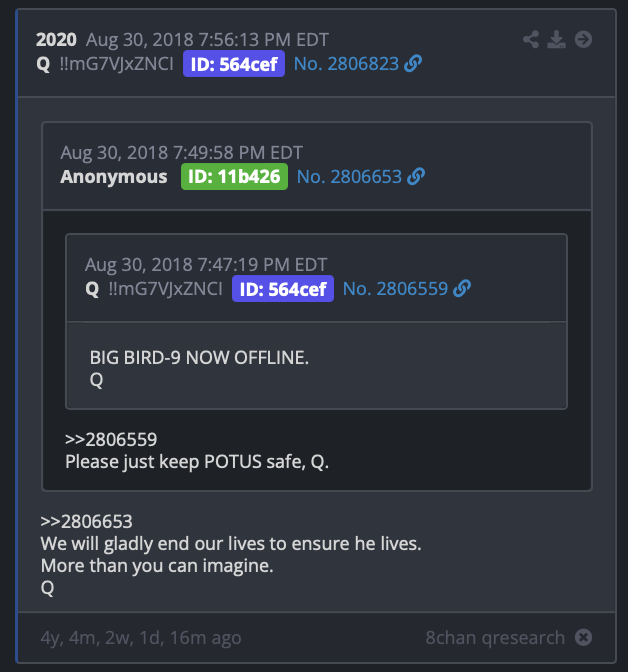Click the nested ID: 564cef badge
The width and height of the screenshot is (628, 672).
[x=283, y=288]
